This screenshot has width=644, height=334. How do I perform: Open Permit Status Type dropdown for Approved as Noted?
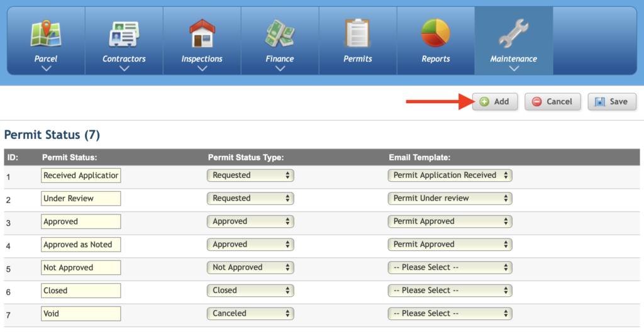[250, 245]
